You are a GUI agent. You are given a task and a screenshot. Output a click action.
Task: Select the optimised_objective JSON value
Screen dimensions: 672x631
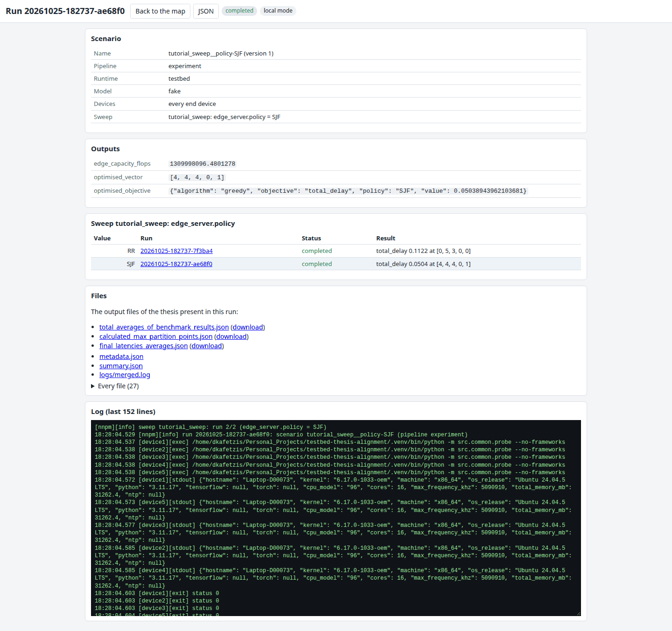348,191
